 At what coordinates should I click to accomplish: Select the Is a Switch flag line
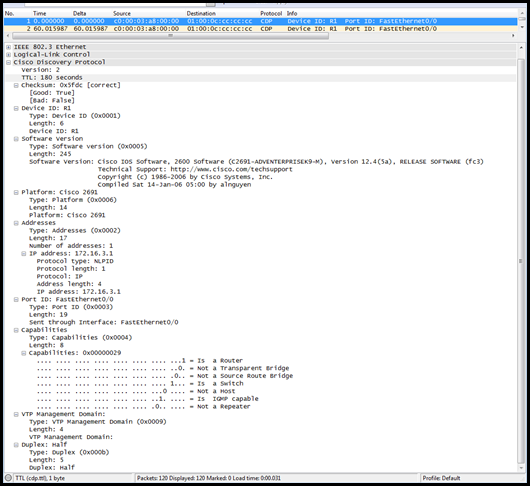(x=140, y=384)
